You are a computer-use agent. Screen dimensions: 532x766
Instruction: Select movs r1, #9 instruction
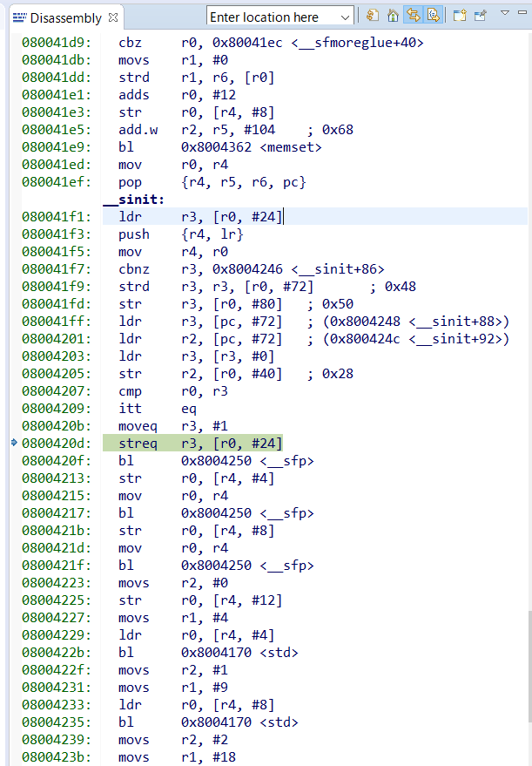tap(173, 688)
